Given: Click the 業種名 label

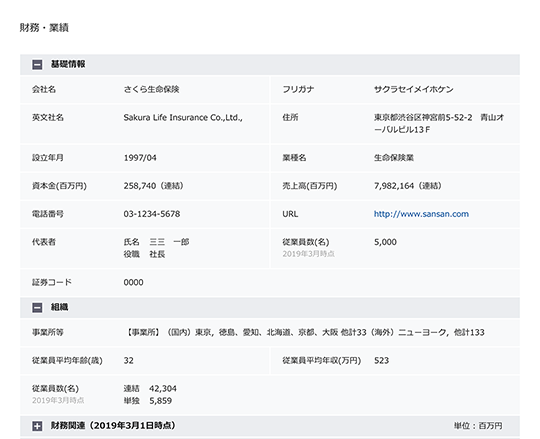Looking at the screenshot, I should 294,158.
